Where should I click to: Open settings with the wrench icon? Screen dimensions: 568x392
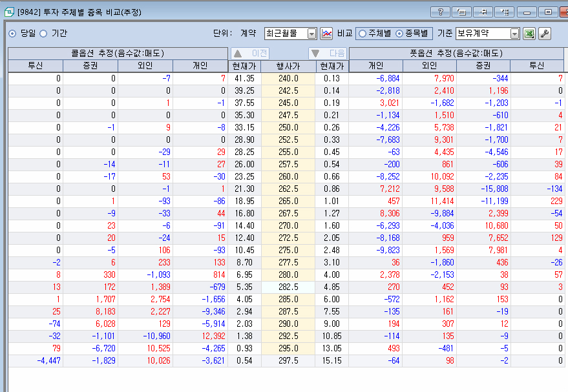coord(545,34)
